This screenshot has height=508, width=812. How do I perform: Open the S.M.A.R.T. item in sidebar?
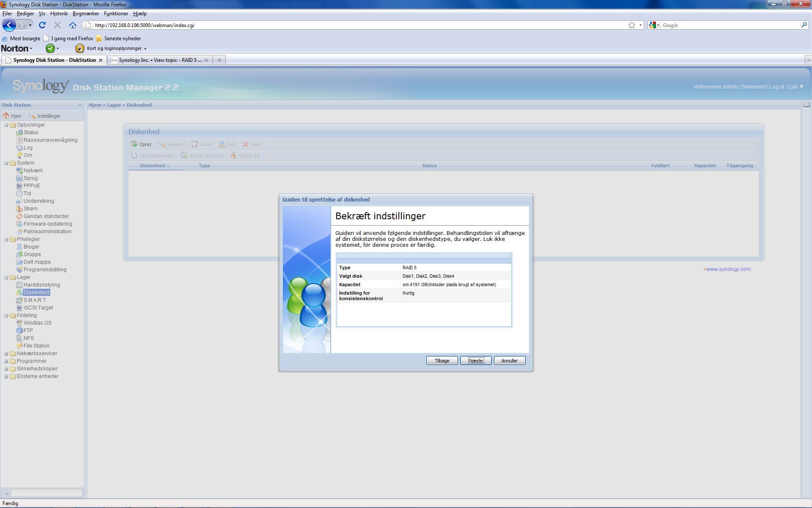coord(35,300)
